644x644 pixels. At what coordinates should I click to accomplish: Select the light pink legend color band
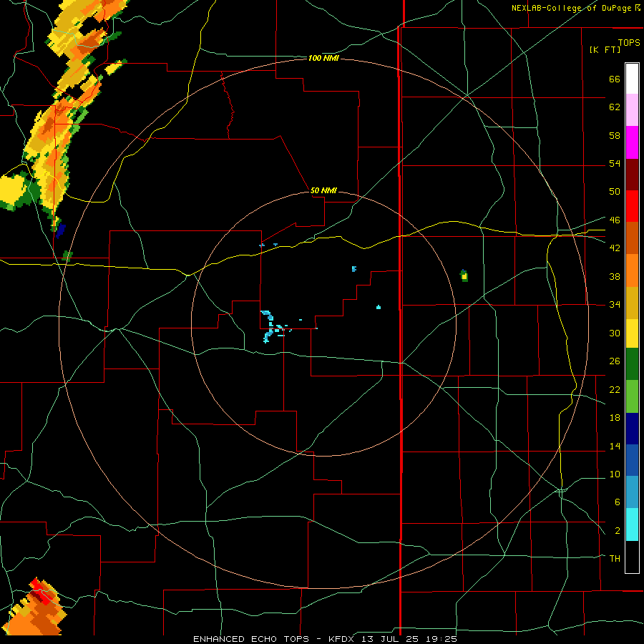(632, 109)
